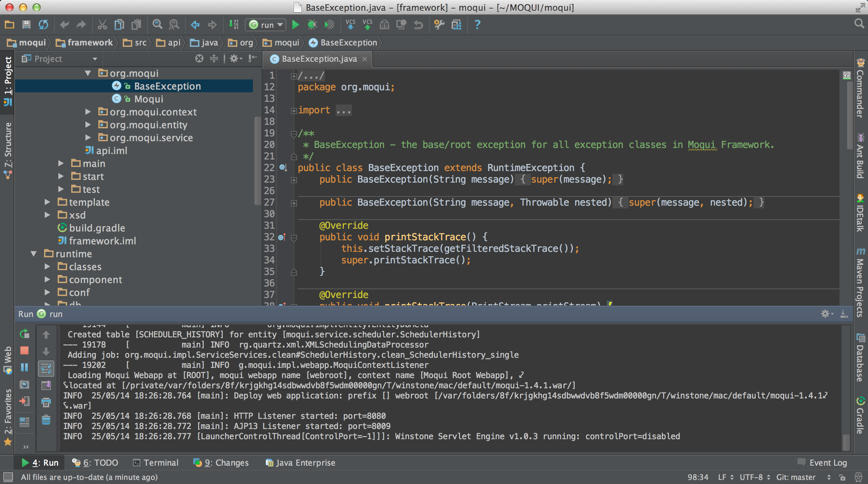Click Save All toolbar icon

click(x=26, y=24)
